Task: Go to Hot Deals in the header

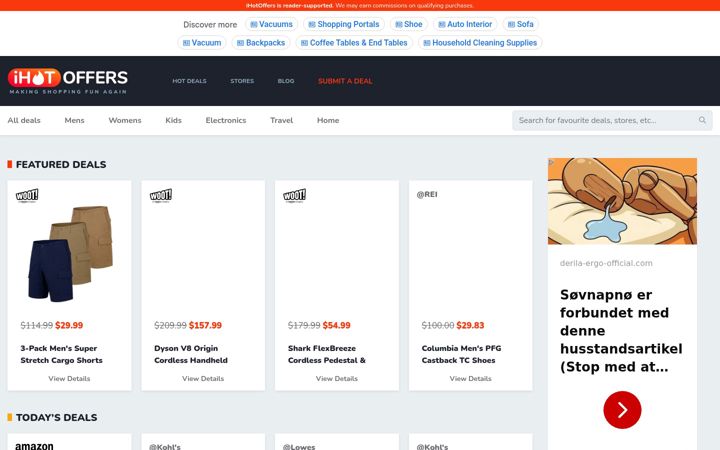Action: coord(189,81)
